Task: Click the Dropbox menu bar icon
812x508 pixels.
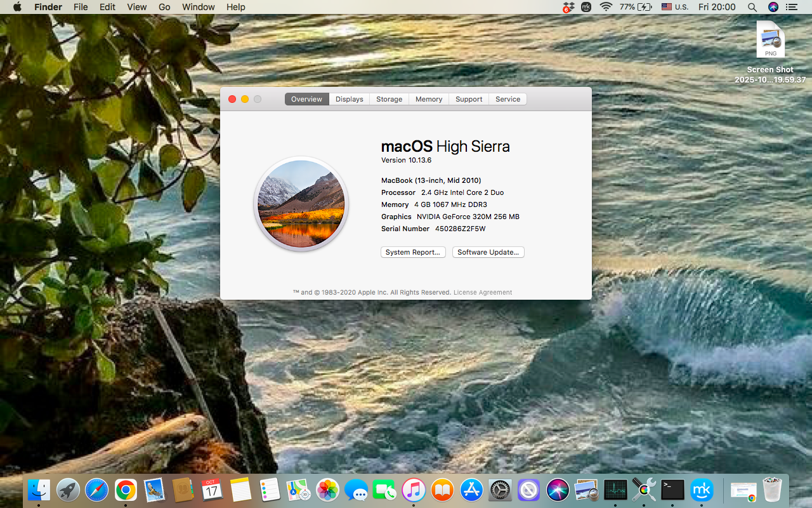Action: click(568, 7)
